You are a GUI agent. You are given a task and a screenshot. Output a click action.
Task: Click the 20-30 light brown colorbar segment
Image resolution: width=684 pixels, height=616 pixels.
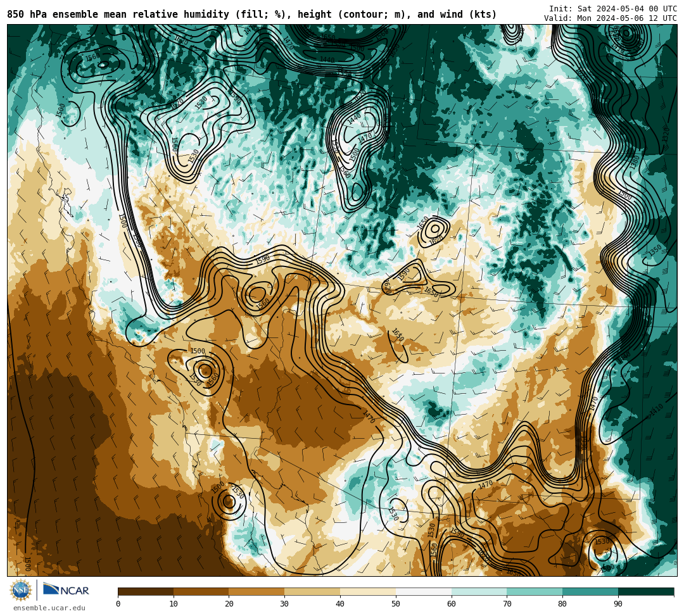coord(257,591)
